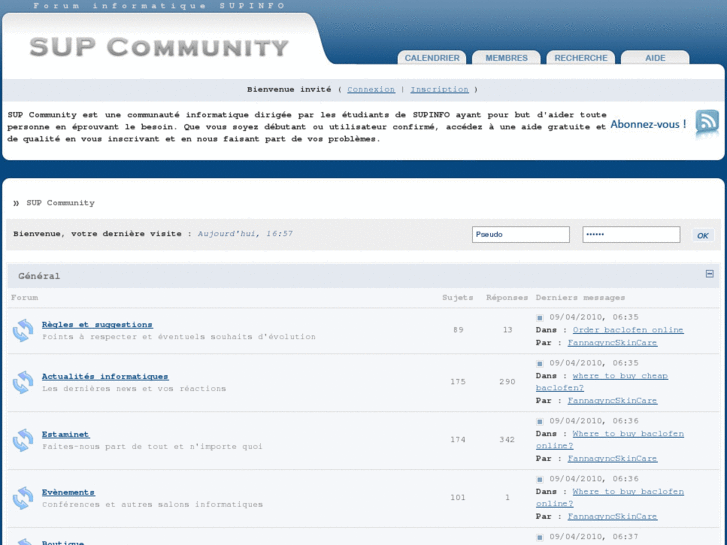Open FannagyncSkinCare profile in Règles row
Image resolution: width=727 pixels, height=545 pixels.
[612, 343]
